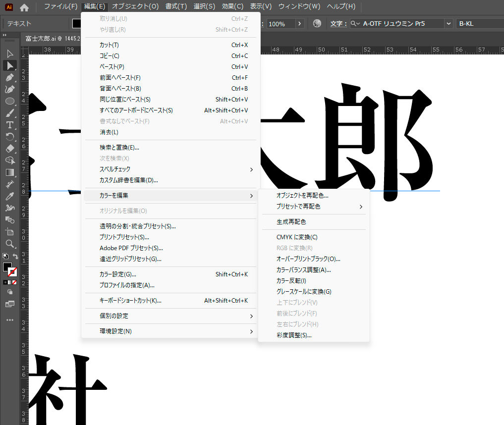
Task: Select the Shape Builder tool
Action: (x=9, y=160)
